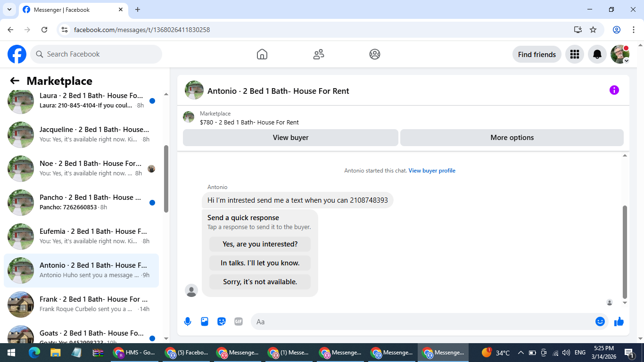Screen dimensions: 644x362
Task: Open the account profile picture menu
Action: click(x=620, y=54)
